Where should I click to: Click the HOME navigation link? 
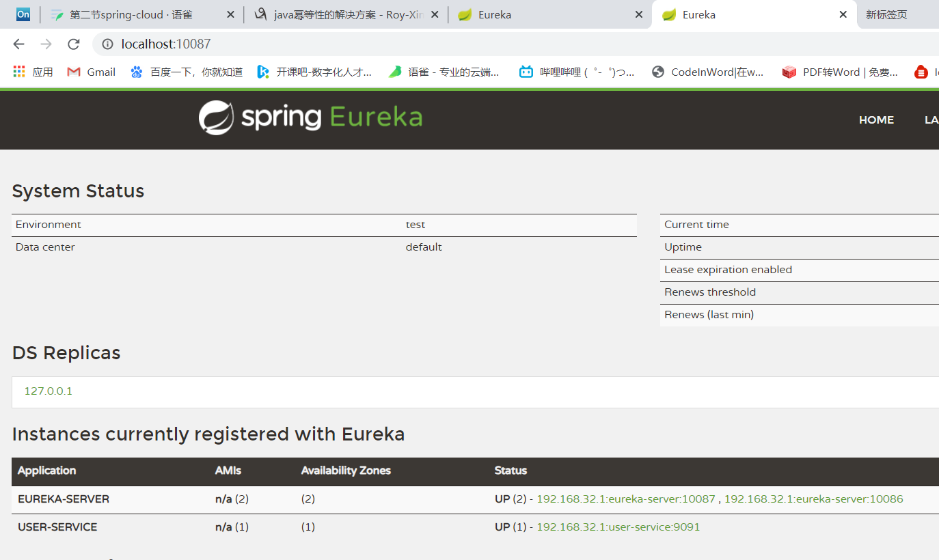pyautogui.click(x=876, y=120)
